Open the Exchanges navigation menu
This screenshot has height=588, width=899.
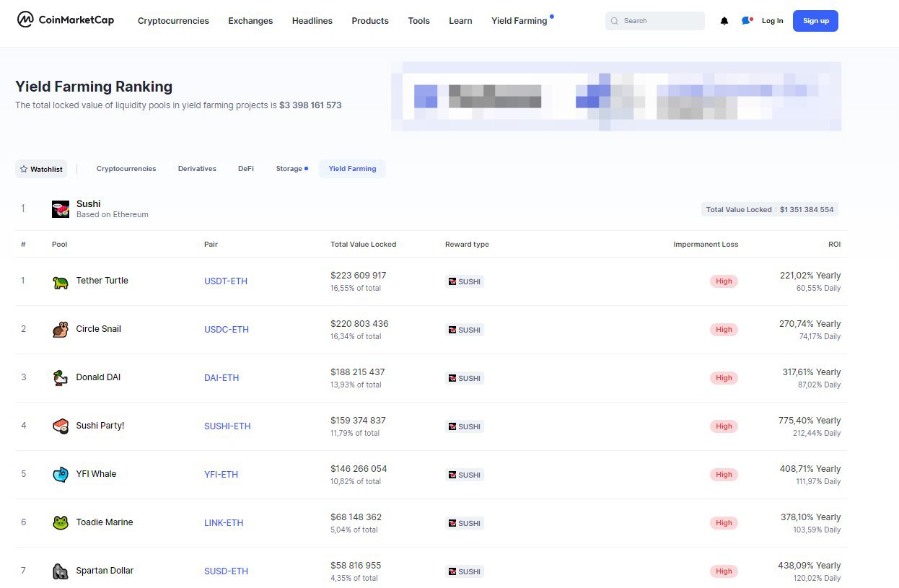coord(250,21)
